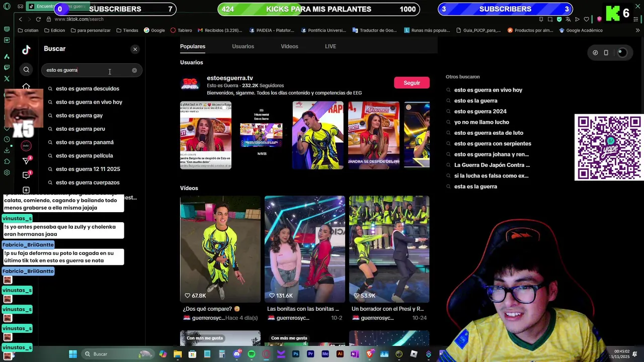The image size is (644, 362).
Task: Open the profile avatar in floating pill
Action: [622, 53]
